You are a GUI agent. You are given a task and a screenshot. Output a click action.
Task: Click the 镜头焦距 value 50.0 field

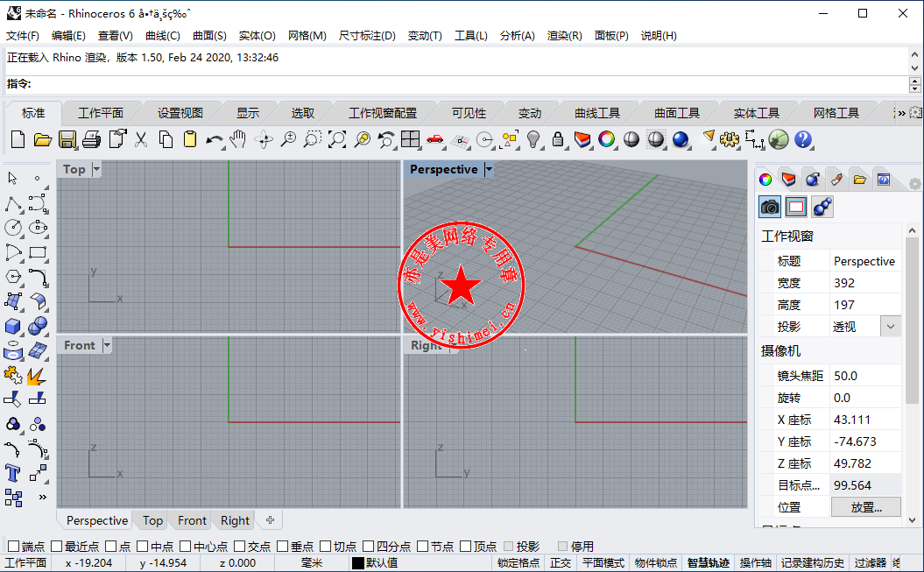pyautogui.click(x=864, y=376)
